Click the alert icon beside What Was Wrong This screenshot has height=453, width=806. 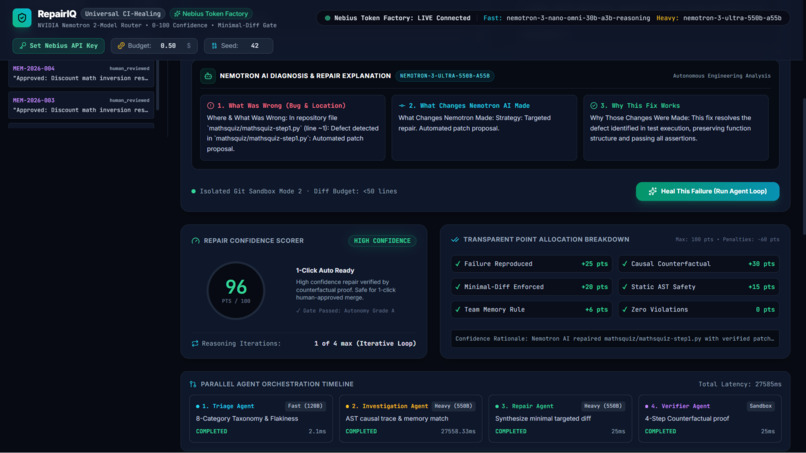point(210,105)
